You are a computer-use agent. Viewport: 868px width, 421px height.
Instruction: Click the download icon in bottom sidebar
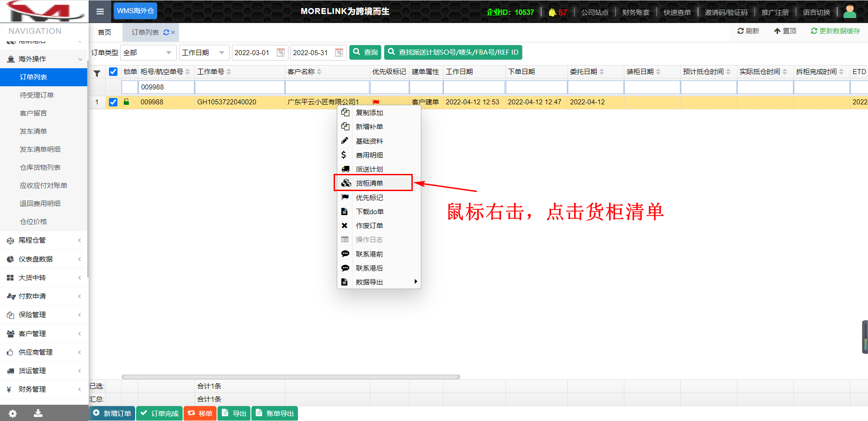point(38,413)
